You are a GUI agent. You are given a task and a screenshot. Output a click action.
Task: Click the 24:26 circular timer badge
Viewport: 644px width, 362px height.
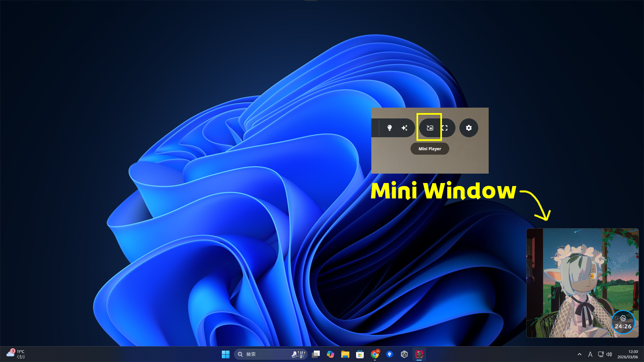click(x=623, y=322)
